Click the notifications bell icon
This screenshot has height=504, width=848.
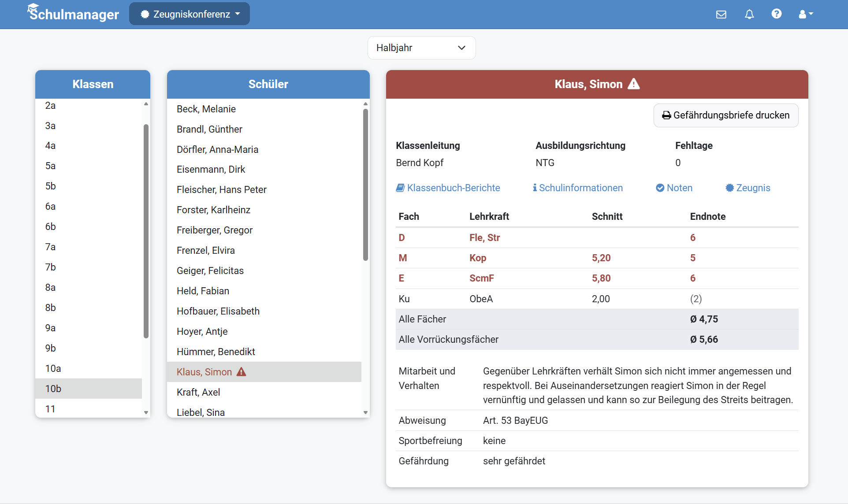[749, 14]
